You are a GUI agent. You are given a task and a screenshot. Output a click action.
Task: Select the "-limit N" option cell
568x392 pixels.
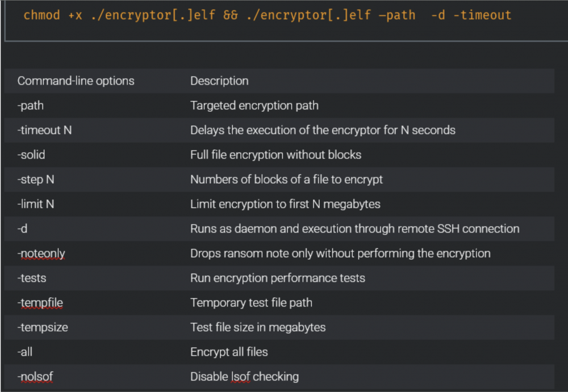coord(36,204)
